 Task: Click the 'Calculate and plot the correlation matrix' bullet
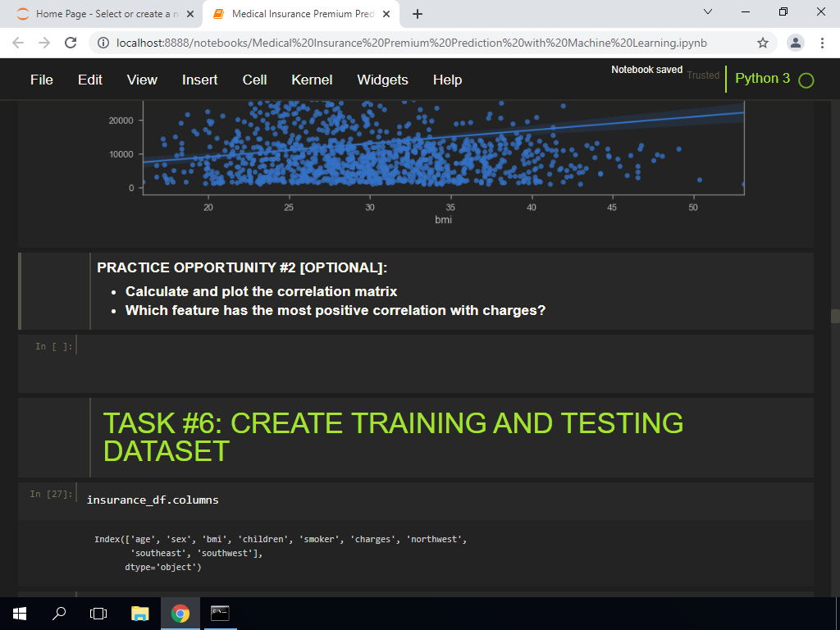261,291
